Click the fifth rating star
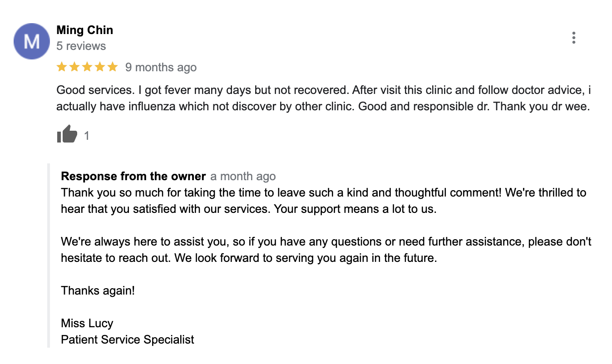 112,67
